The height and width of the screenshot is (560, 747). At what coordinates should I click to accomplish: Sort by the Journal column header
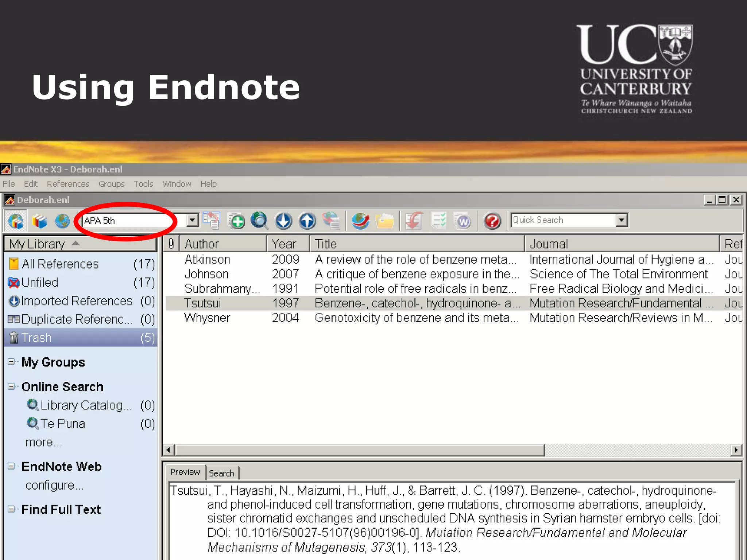tap(622, 244)
